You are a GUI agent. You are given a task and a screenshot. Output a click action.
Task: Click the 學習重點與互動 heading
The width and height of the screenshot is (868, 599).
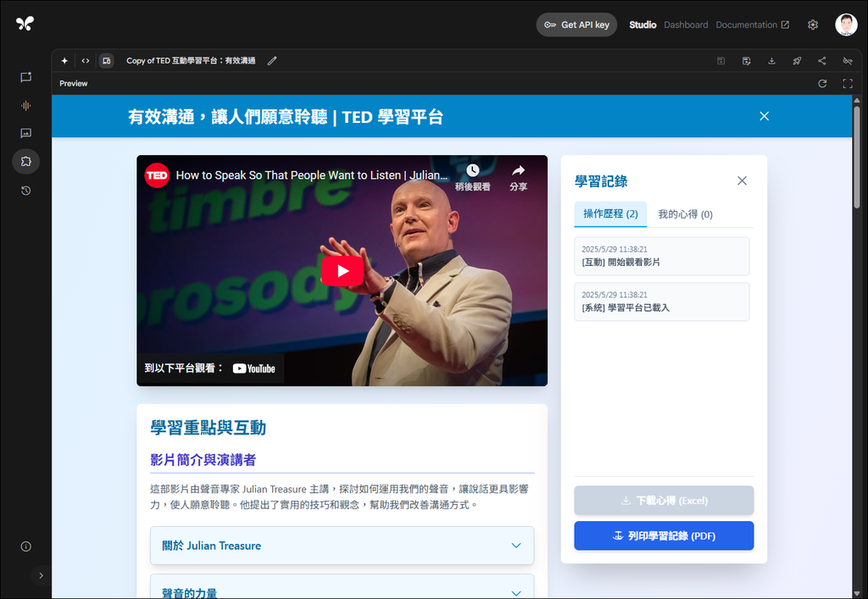point(209,428)
